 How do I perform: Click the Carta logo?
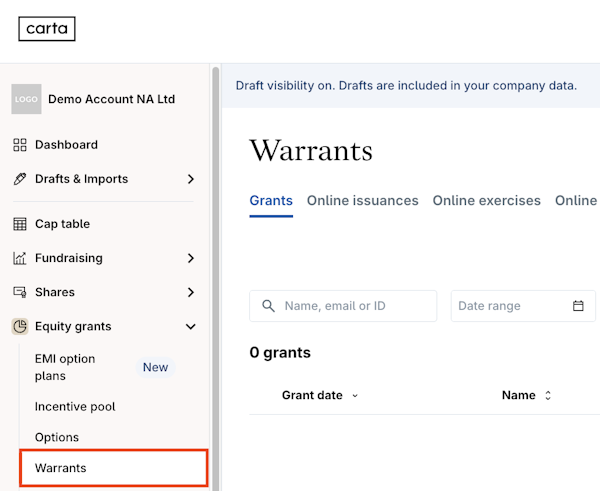47,29
